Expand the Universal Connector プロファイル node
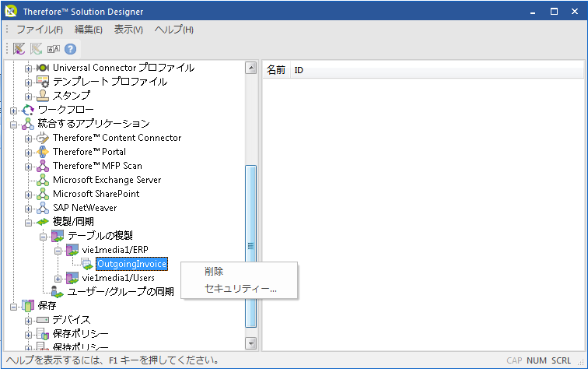 point(28,69)
